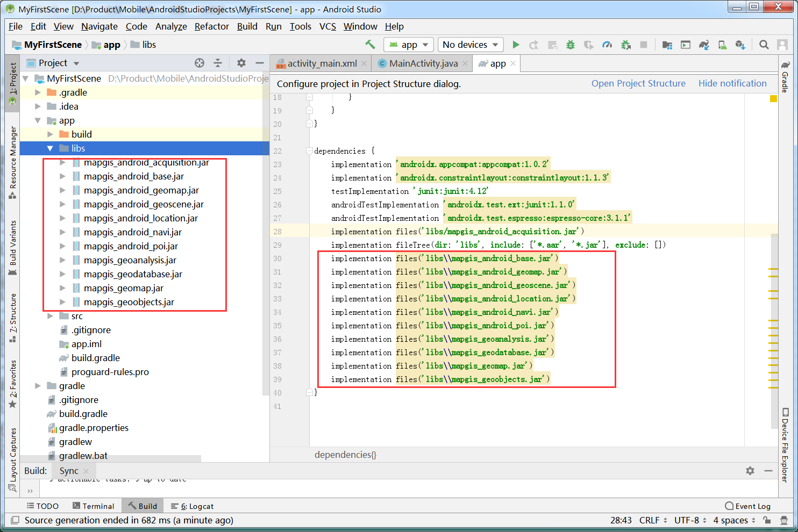The width and height of the screenshot is (798, 532).
Task: Click the Collapse All icon in Project panel
Action: pyautogui.click(x=218, y=63)
